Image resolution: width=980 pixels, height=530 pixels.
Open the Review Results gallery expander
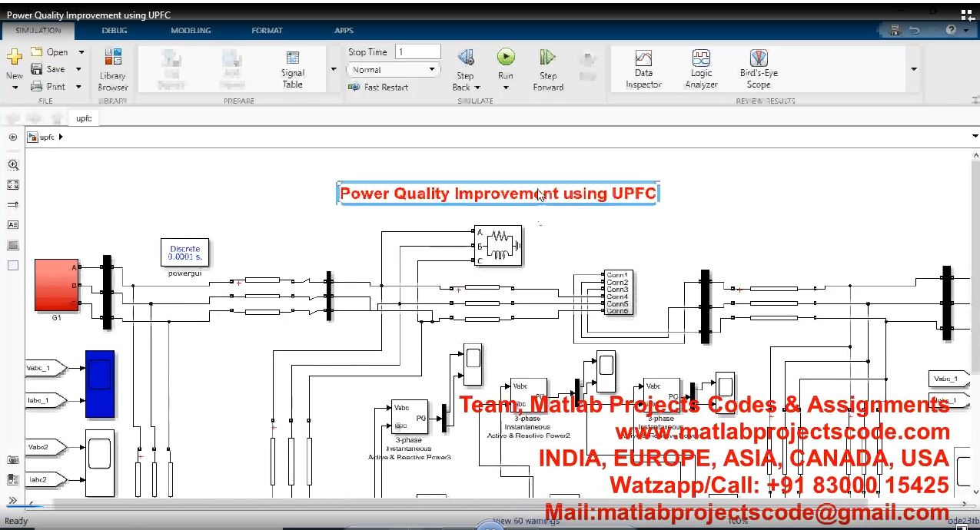click(914, 69)
